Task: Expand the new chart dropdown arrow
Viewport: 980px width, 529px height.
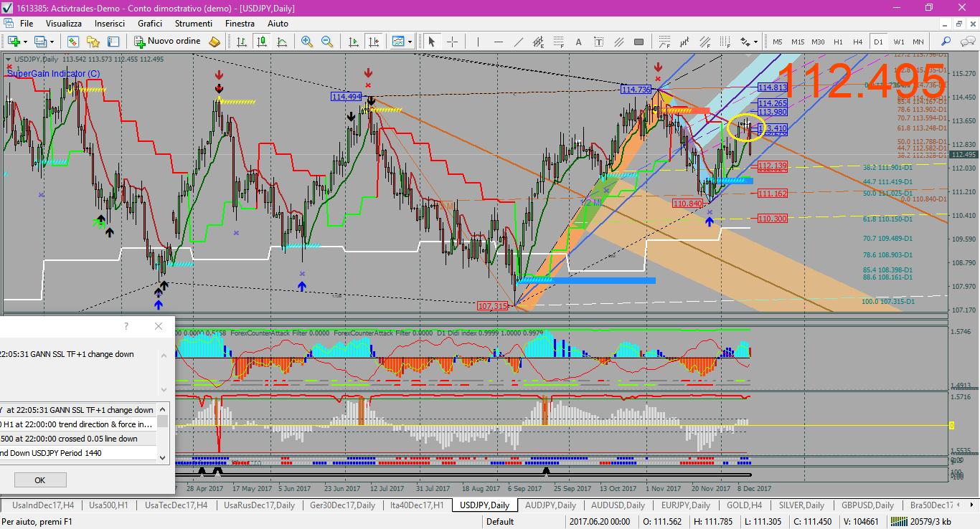Action: tap(25, 42)
